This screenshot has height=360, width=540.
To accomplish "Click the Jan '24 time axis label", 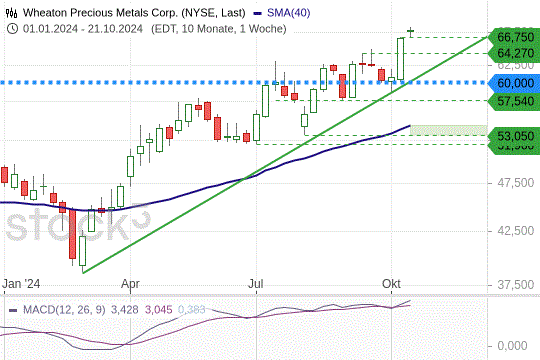I will point(21,284).
